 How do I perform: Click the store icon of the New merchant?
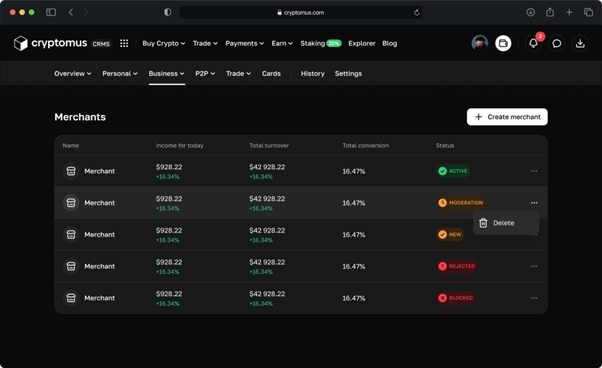pos(71,234)
